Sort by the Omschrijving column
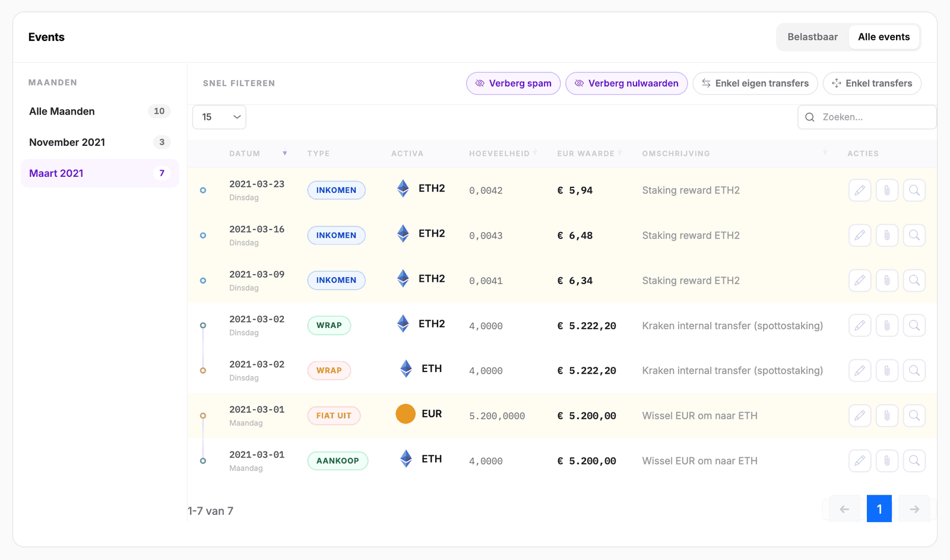The image size is (950, 560). 734,154
